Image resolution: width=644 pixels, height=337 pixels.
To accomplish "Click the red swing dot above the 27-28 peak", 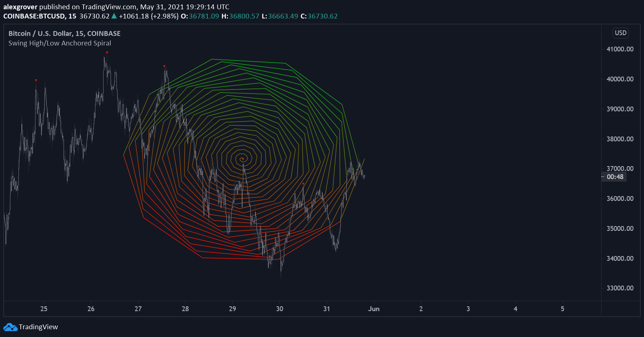I will 164,66.
